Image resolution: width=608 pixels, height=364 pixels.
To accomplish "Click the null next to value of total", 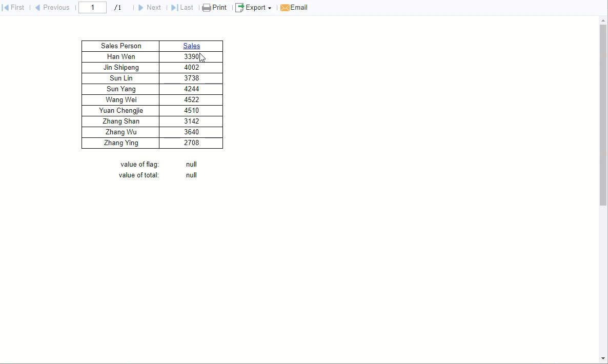I will 191,176.
